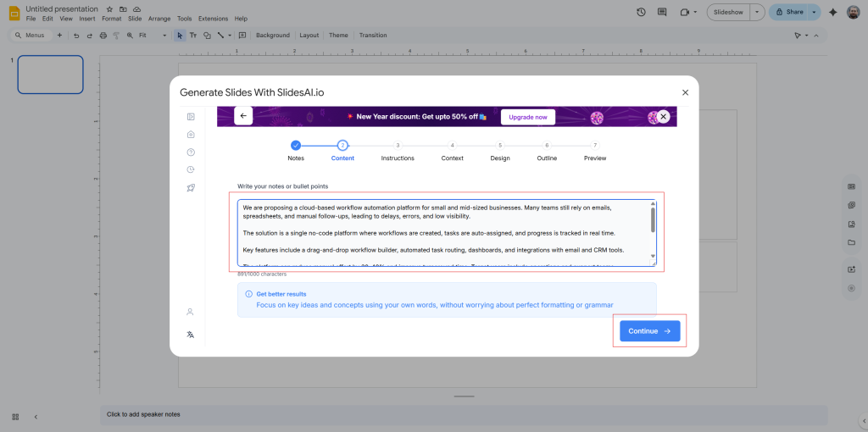Click the rocket icon in SlidesAI sidebar
This screenshot has width=868, height=432.
(x=191, y=188)
